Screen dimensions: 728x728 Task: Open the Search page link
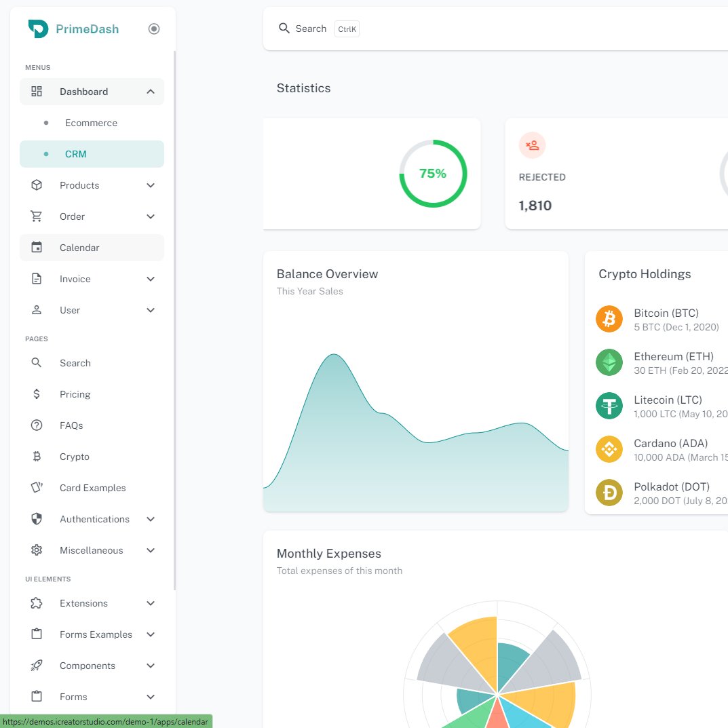tap(92, 363)
